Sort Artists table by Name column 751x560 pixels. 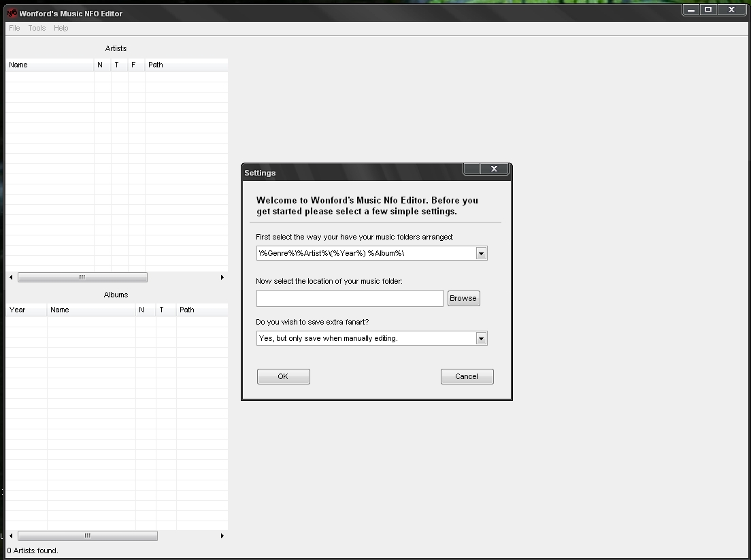point(50,65)
